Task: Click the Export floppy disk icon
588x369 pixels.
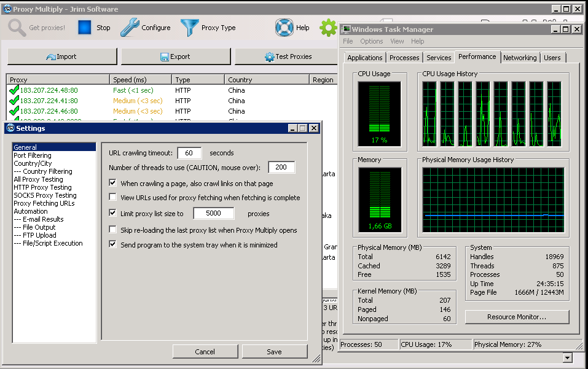Action: click(x=165, y=57)
